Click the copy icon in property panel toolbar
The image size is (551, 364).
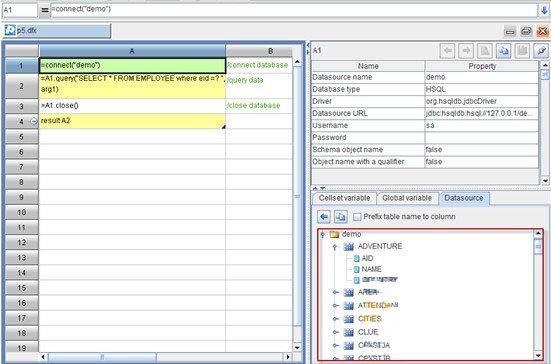(504, 51)
